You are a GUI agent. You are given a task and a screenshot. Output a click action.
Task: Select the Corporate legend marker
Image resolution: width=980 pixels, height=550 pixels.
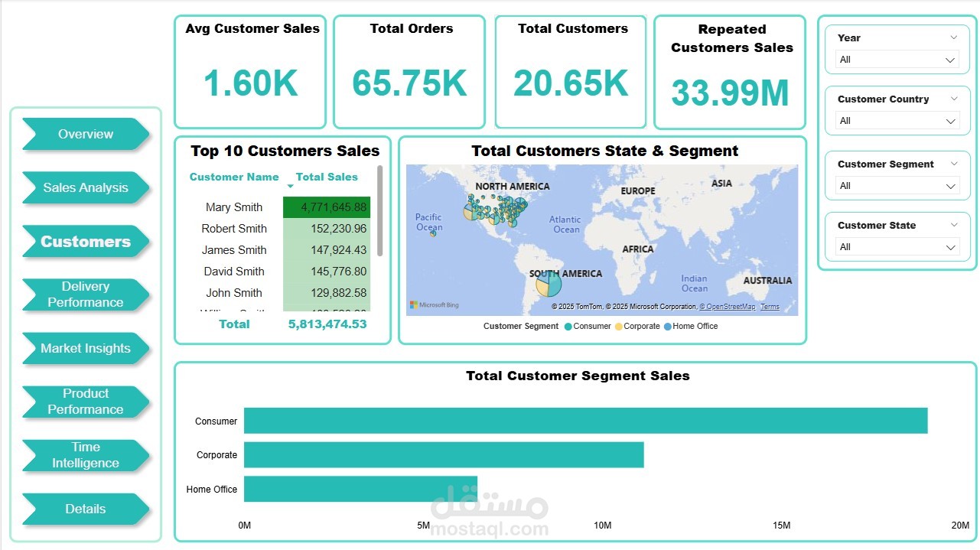pos(618,327)
